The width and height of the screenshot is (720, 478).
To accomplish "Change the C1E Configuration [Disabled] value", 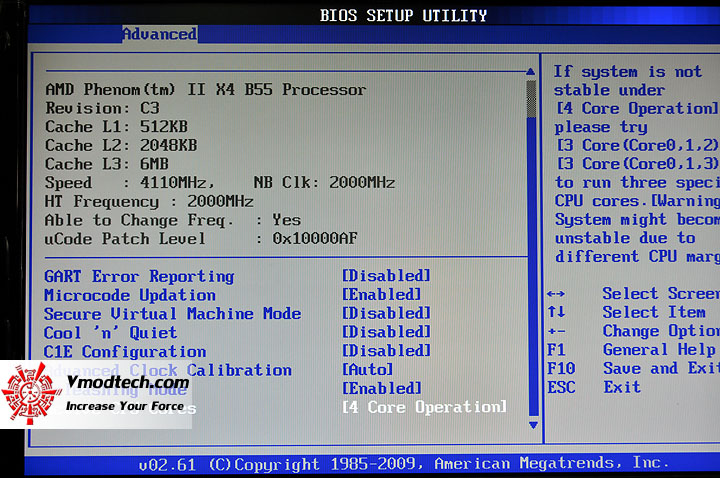I will click(387, 351).
